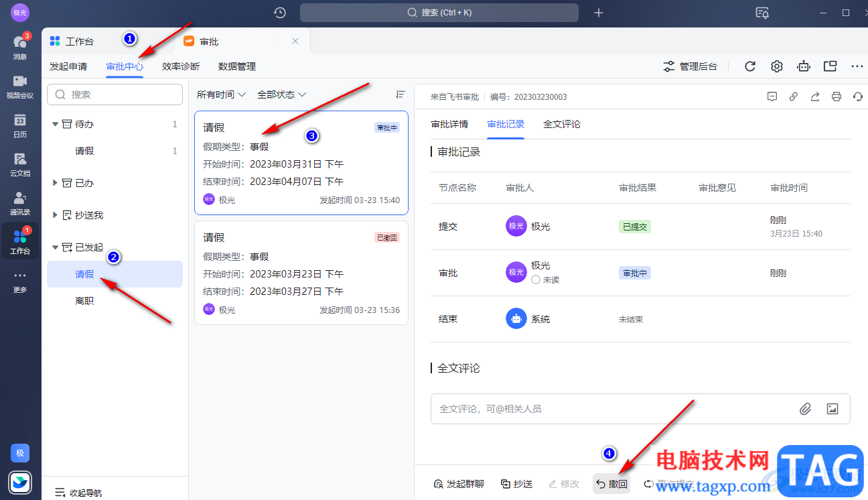Click the 已提交 result badge
Image resolution: width=868 pixels, height=500 pixels.
635,227
